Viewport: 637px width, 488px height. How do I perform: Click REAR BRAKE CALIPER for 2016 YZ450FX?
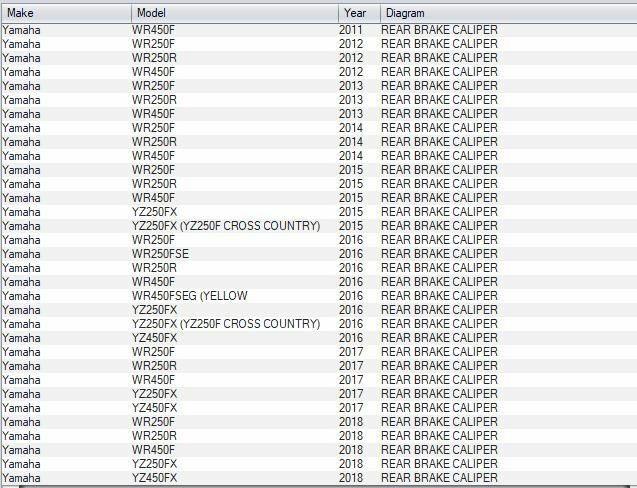[x=439, y=338]
